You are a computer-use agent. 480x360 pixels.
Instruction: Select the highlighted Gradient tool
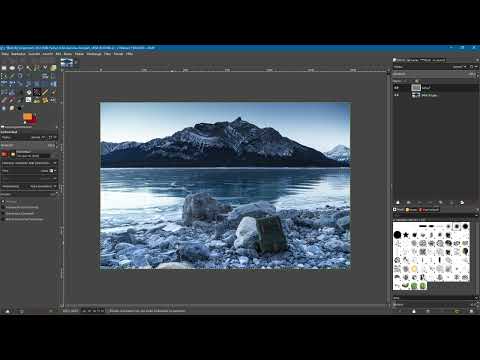pos(37,92)
